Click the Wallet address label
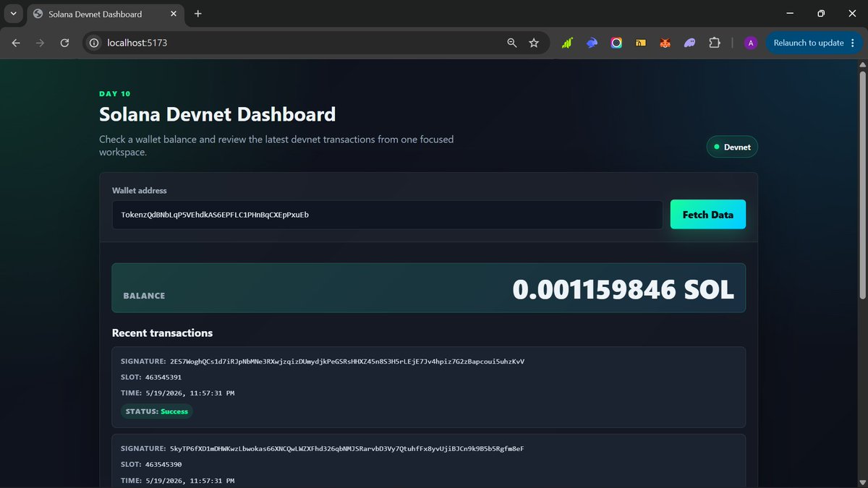868x488 pixels. pyautogui.click(x=140, y=191)
